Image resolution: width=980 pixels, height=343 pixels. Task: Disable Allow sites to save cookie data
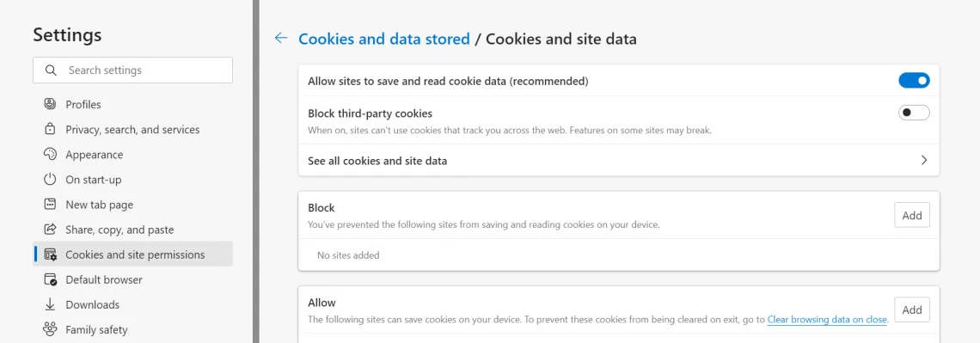[914, 81]
